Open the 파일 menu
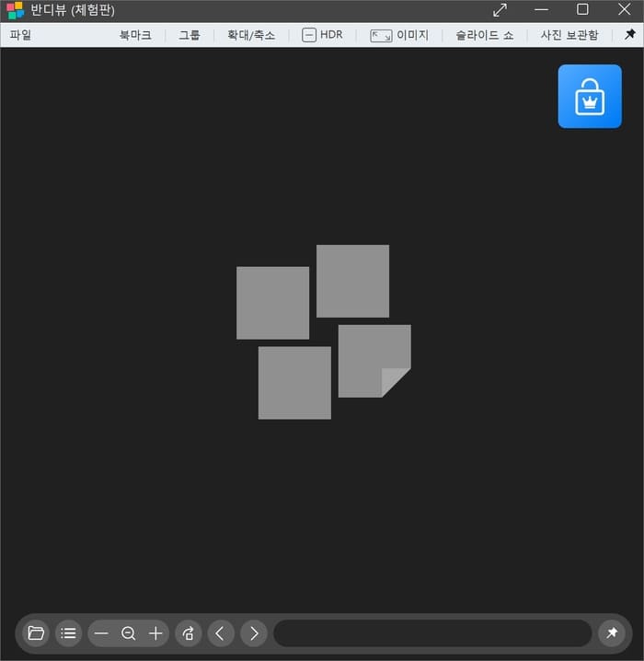This screenshot has height=661, width=644. 20,35
